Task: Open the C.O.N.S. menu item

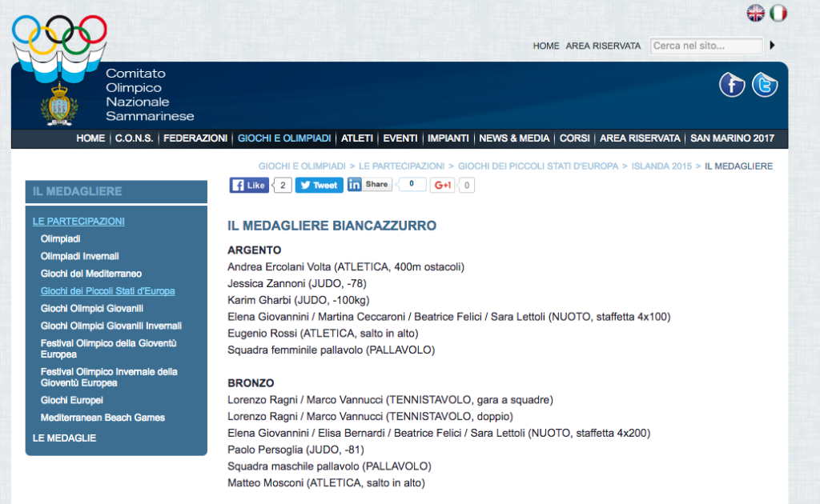Action: click(134, 138)
